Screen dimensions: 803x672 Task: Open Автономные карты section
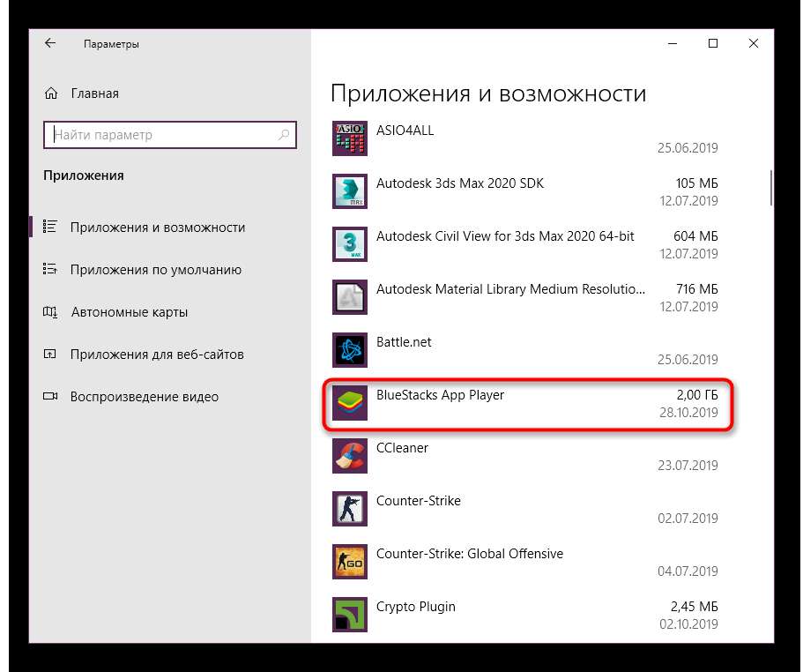coord(129,312)
